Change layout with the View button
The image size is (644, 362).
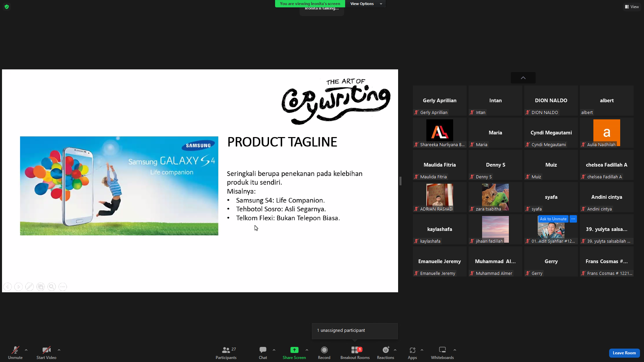(632, 7)
